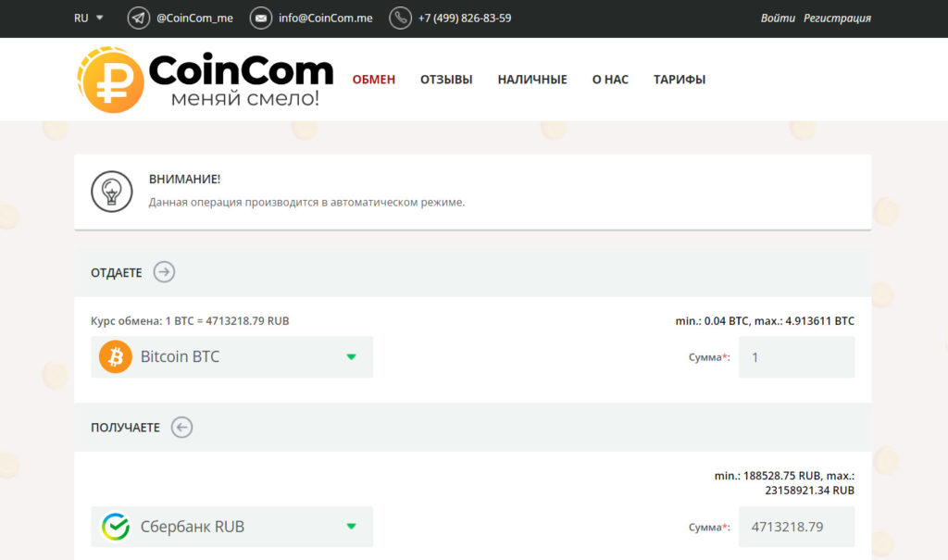
Task: Click the email envelope icon
Action: (260, 19)
